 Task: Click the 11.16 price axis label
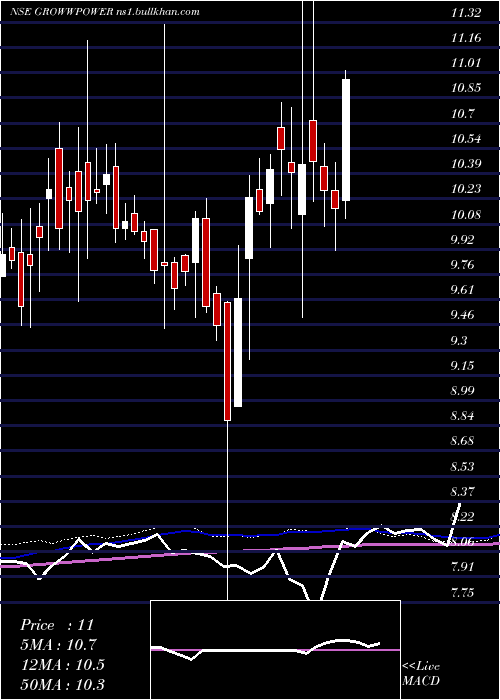(466, 38)
